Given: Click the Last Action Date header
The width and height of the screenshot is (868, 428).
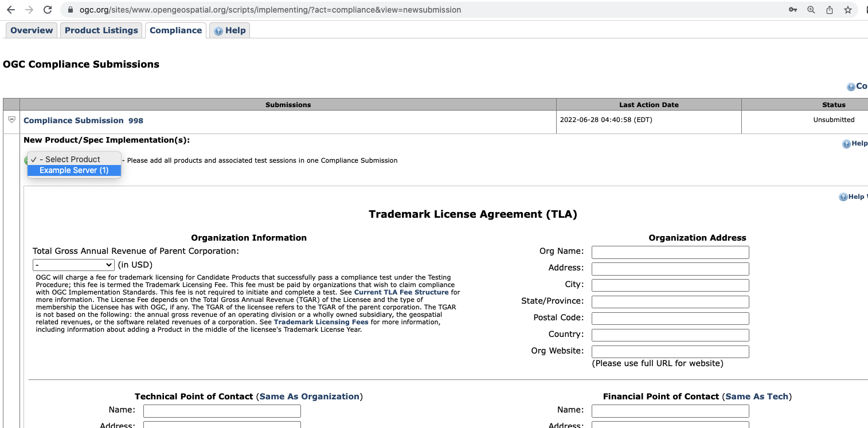Looking at the screenshot, I should coord(649,105).
